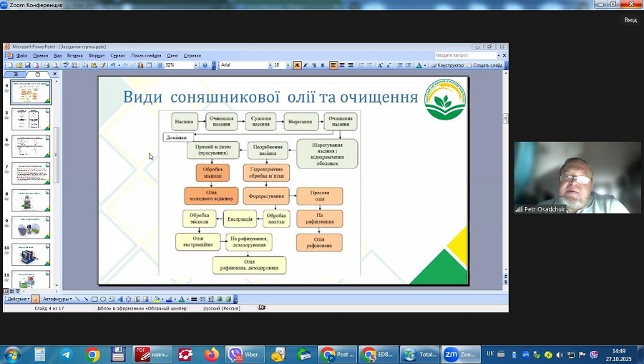Click the center text alignment icon
This screenshot has height=364, width=644.
coord(342,65)
